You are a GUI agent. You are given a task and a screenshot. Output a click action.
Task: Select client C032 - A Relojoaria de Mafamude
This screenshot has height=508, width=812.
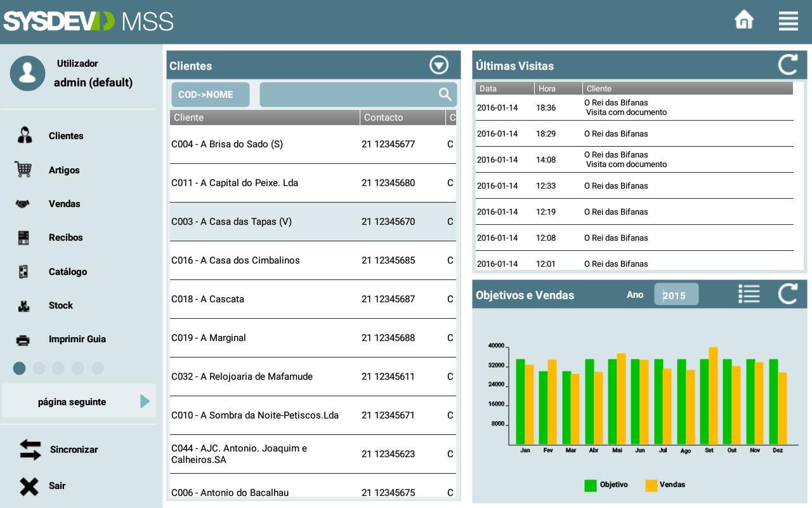(313, 377)
